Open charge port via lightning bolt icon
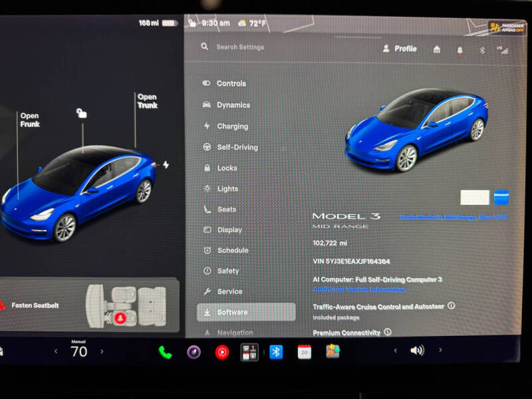 point(166,164)
